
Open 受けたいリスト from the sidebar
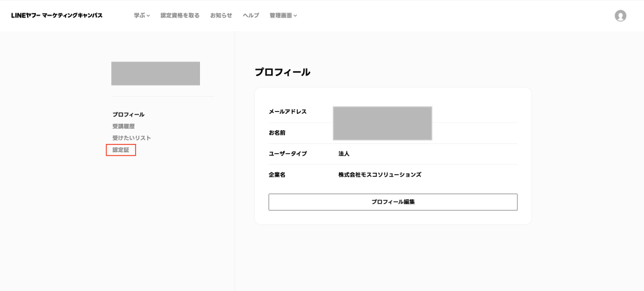point(131,138)
